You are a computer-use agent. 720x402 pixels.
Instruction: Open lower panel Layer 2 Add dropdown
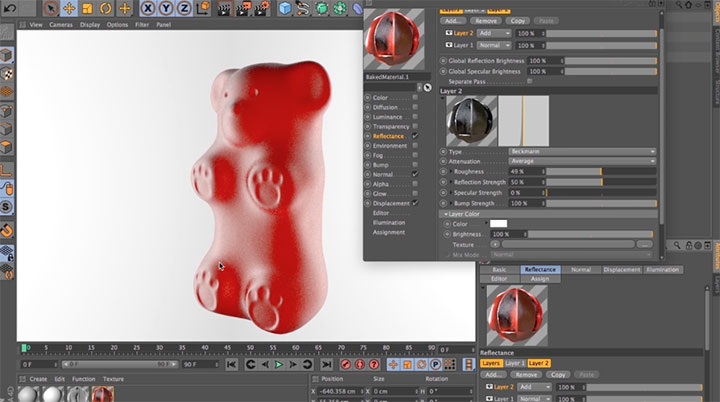point(534,387)
